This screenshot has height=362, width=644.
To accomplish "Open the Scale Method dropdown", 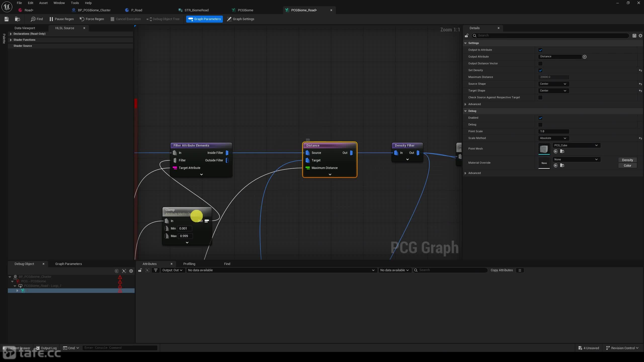I will point(553,138).
